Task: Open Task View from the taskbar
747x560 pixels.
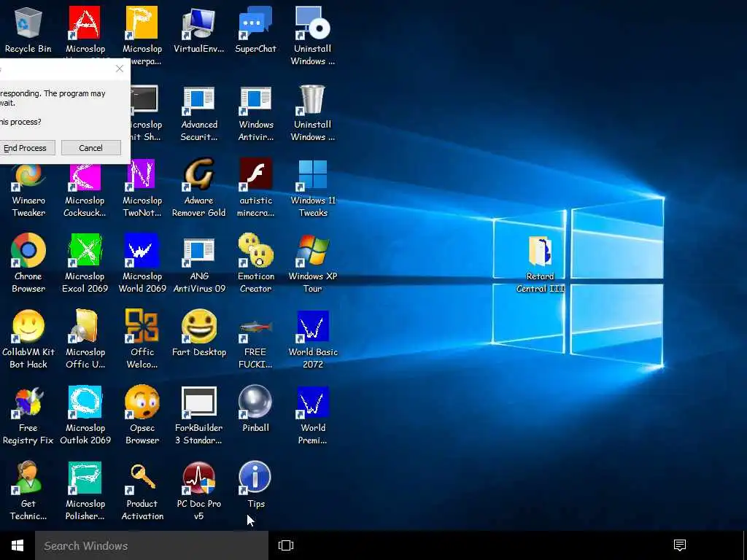Action: coord(286,545)
